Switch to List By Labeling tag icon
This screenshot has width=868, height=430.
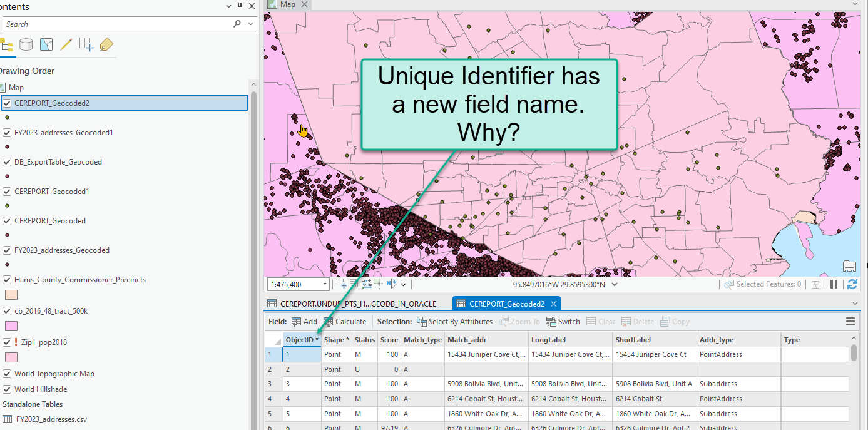(x=106, y=44)
